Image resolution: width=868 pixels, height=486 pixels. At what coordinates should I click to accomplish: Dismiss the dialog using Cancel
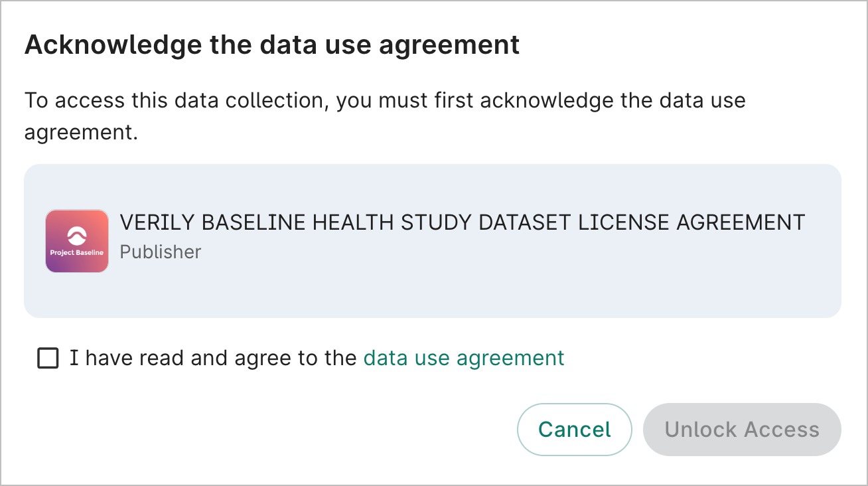click(x=574, y=430)
